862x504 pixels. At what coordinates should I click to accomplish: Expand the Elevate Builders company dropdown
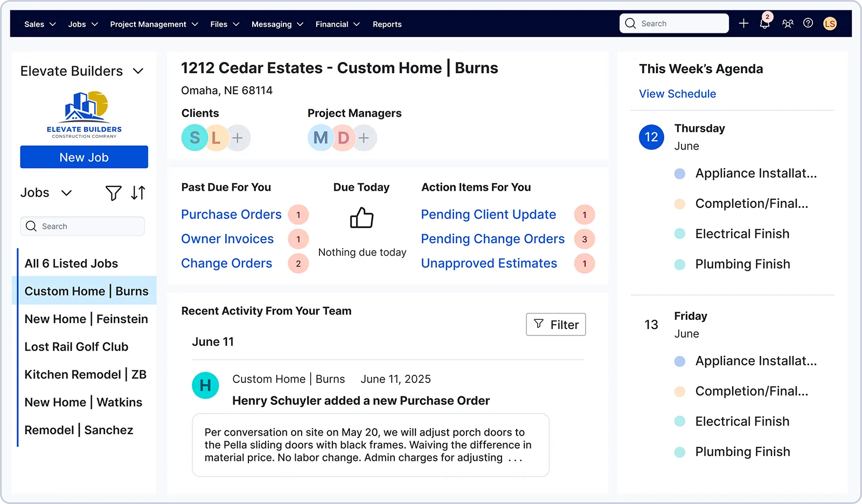138,71
